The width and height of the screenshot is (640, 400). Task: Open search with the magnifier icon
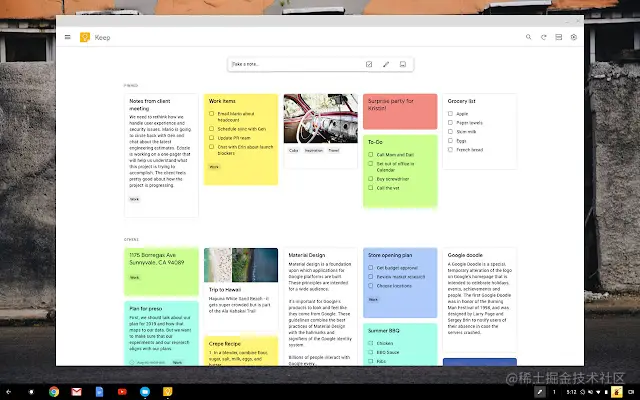pos(529,37)
